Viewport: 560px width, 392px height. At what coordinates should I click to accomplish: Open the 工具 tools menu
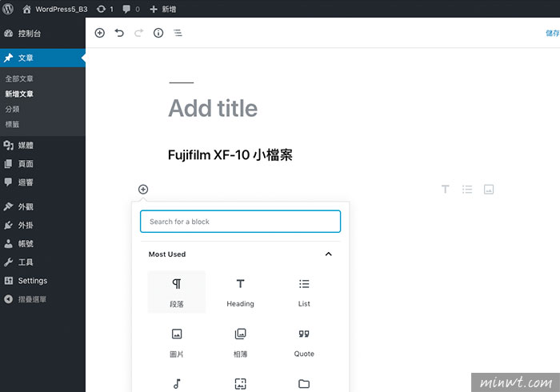(x=42, y=262)
